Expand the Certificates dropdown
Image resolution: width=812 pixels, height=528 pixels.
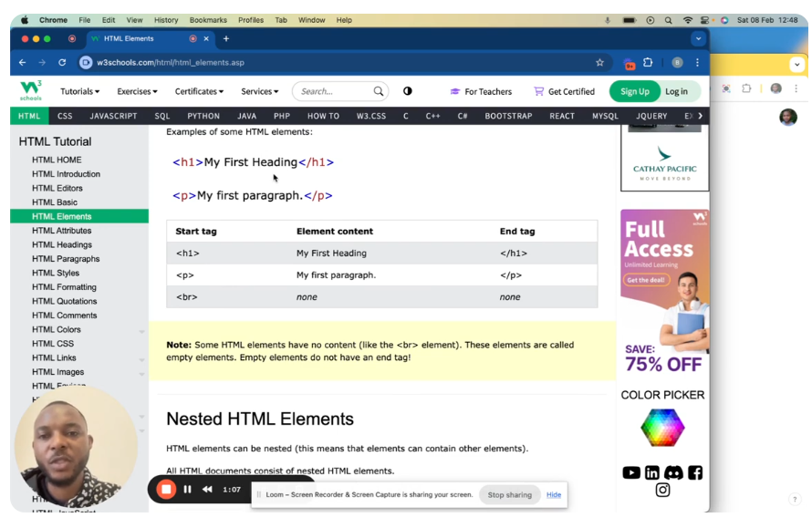(x=199, y=91)
